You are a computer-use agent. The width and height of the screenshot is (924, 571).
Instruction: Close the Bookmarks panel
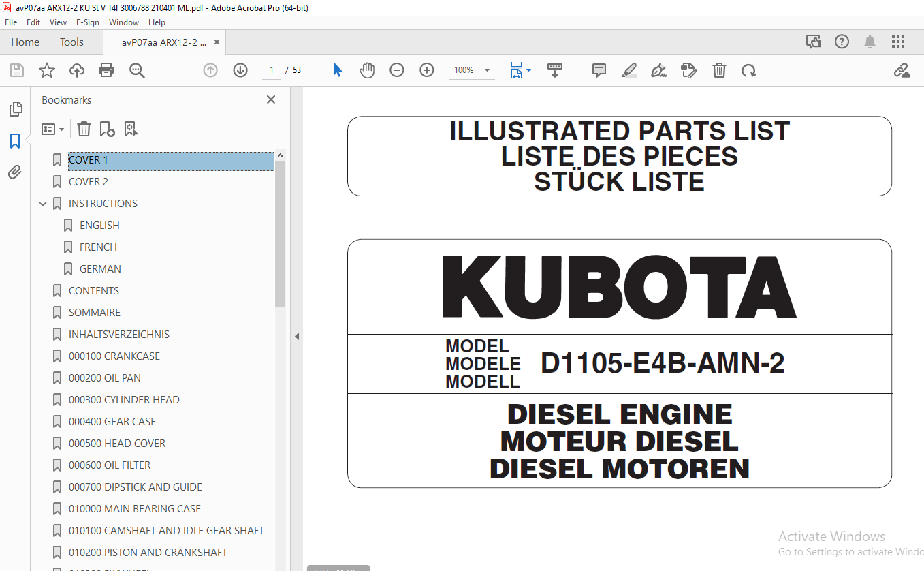(x=271, y=99)
